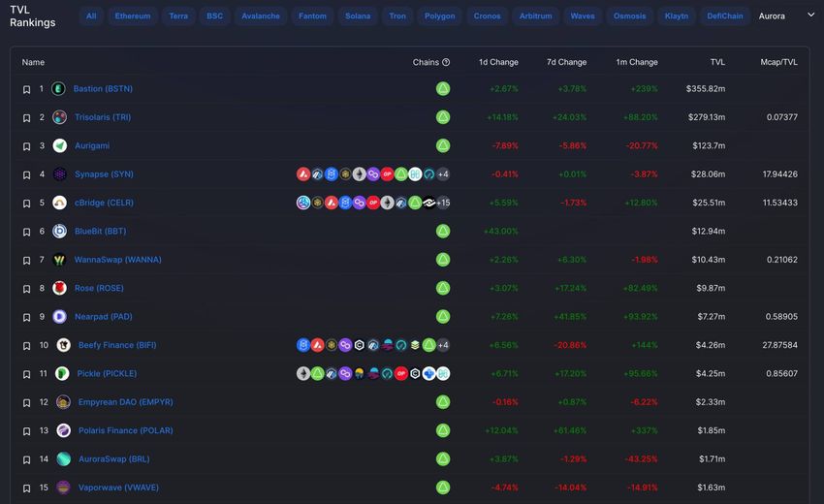824x504 pixels.
Task: Sort by the 7d Change column header
Action: pos(566,62)
